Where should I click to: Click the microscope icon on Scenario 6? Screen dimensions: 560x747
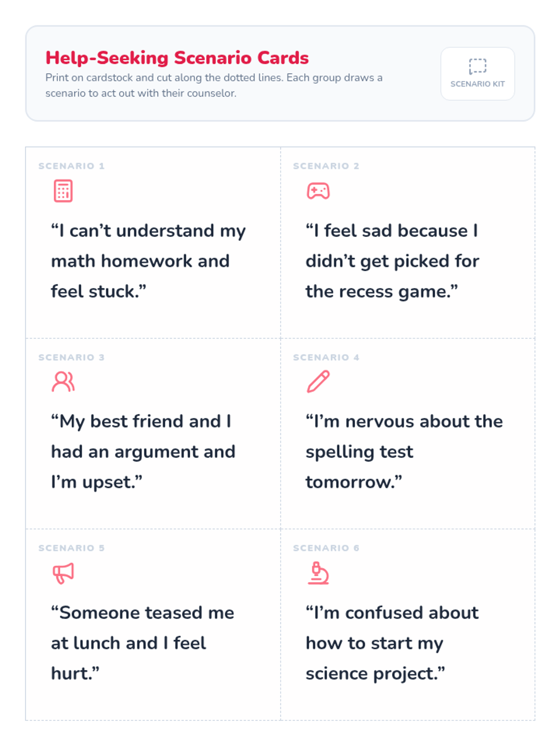click(x=318, y=573)
